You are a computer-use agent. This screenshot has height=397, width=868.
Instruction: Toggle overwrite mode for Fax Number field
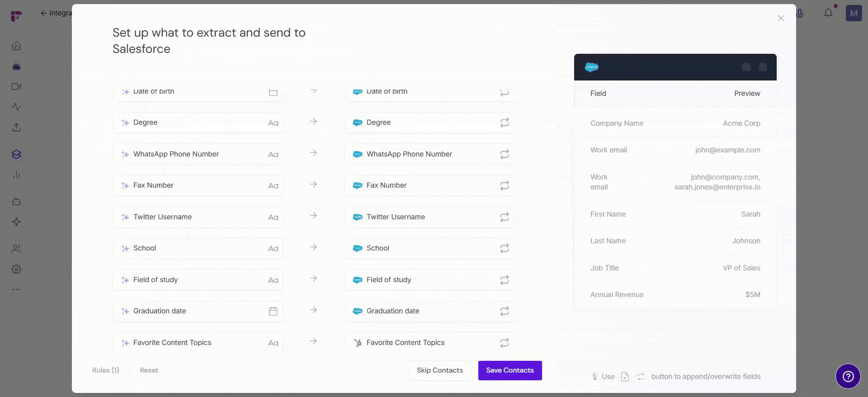505,185
